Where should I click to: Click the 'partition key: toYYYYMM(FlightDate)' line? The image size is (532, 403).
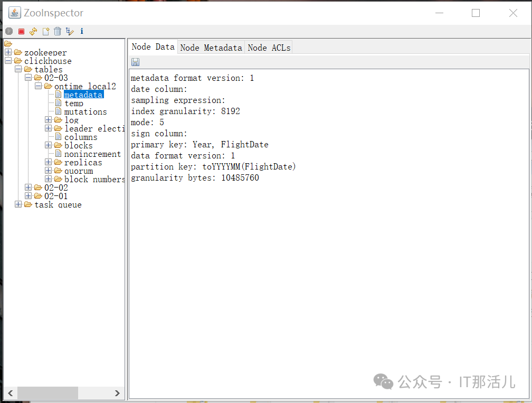pos(213,167)
